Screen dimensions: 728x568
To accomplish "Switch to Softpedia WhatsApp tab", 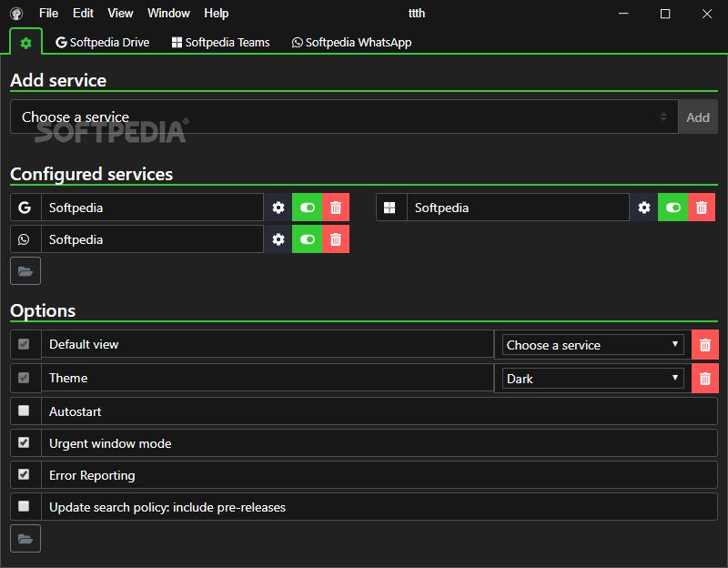I will pos(351,42).
